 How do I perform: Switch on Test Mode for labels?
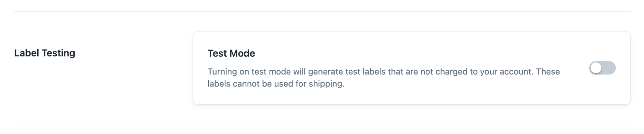click(602, 68)
